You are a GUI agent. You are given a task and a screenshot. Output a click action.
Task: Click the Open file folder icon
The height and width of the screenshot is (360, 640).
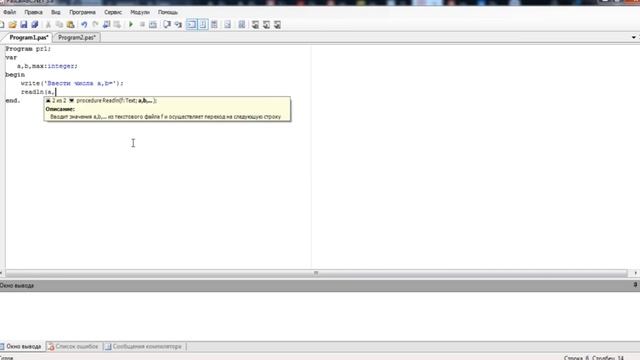13,25
